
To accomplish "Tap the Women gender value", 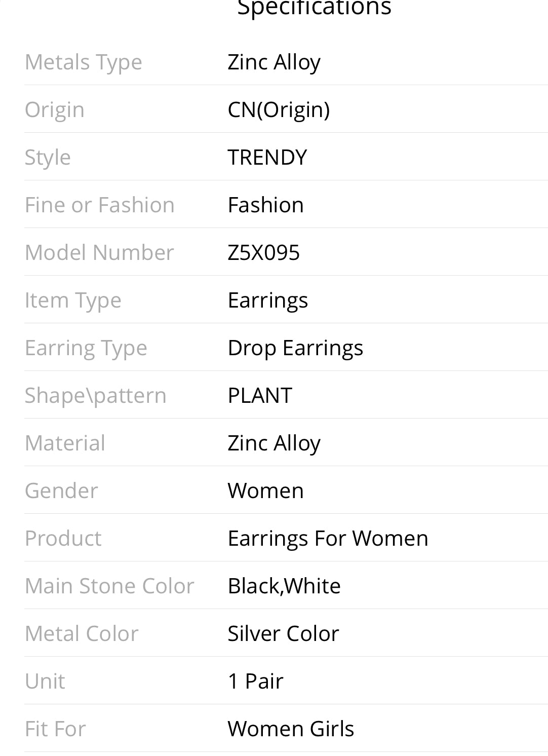I will pos(265,491).
